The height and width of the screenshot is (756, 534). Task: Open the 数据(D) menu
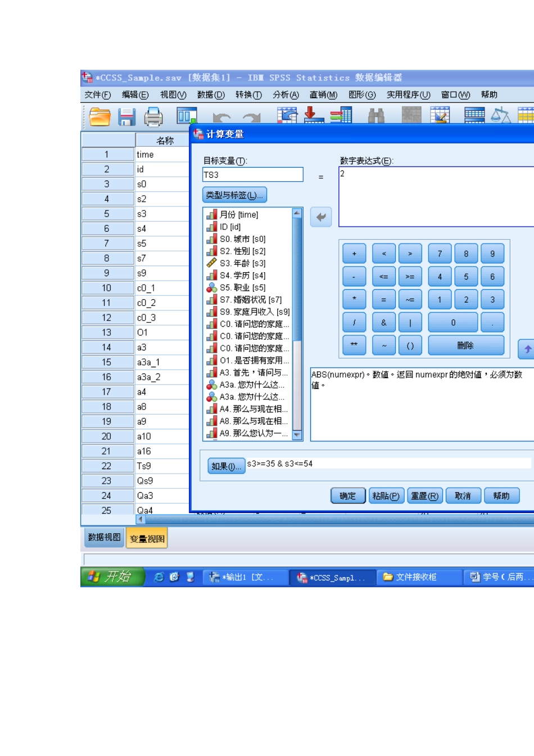click(x=211, y=94)
